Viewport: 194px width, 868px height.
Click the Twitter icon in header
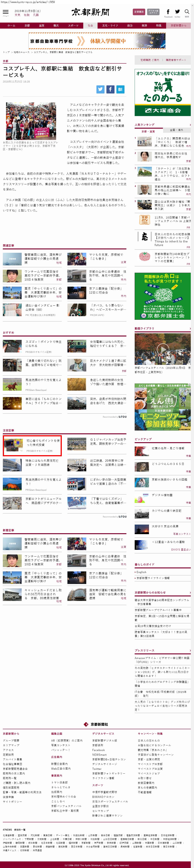(177, 12)
